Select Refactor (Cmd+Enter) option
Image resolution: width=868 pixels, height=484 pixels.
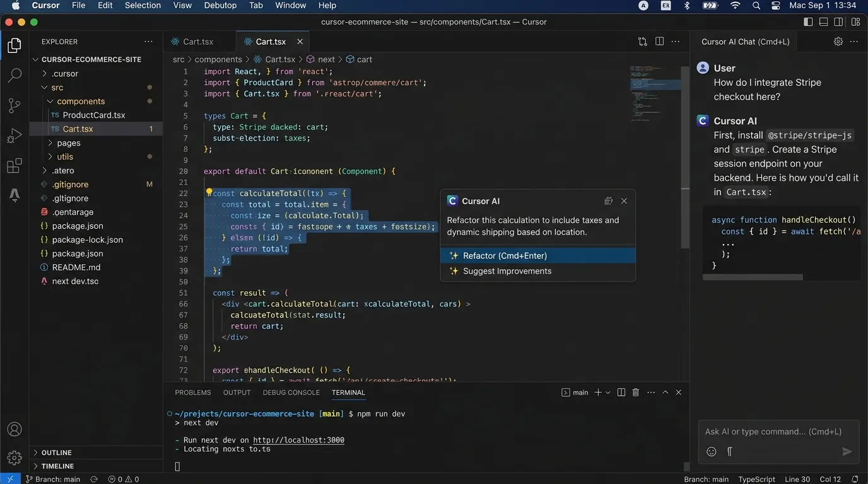[x=538, y=255]
